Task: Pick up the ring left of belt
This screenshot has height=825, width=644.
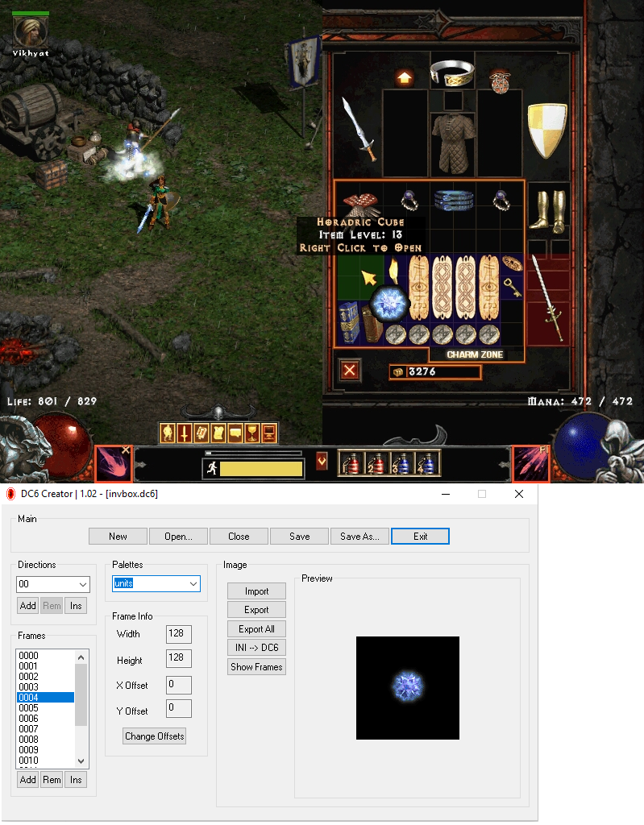Action: click(x=409, y=201)
